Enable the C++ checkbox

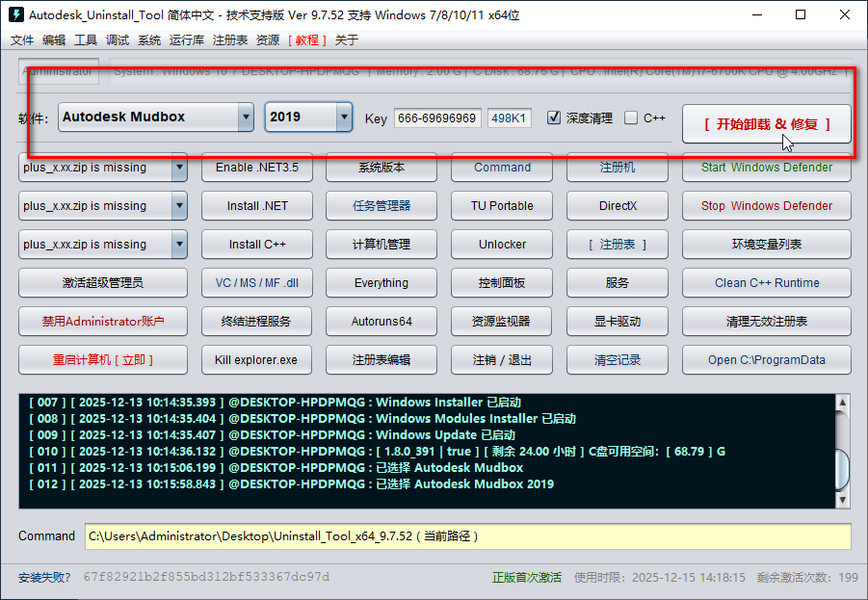[x=630, y=117]
